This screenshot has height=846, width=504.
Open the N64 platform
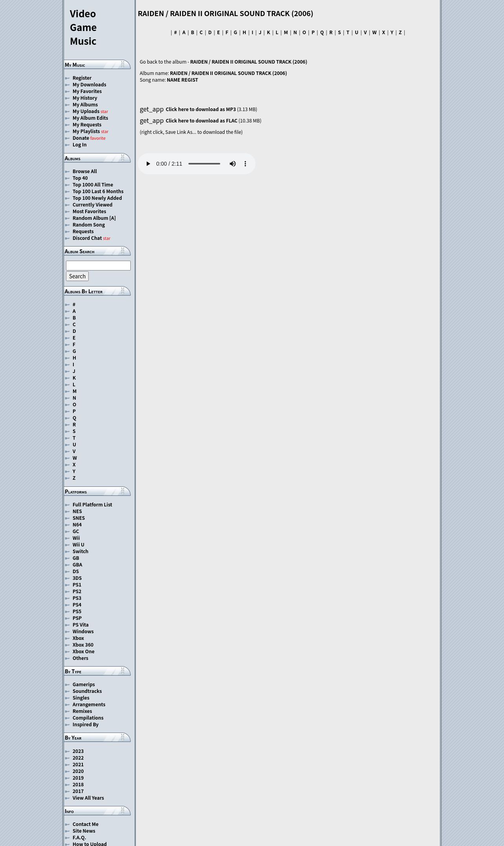(77, 525)
